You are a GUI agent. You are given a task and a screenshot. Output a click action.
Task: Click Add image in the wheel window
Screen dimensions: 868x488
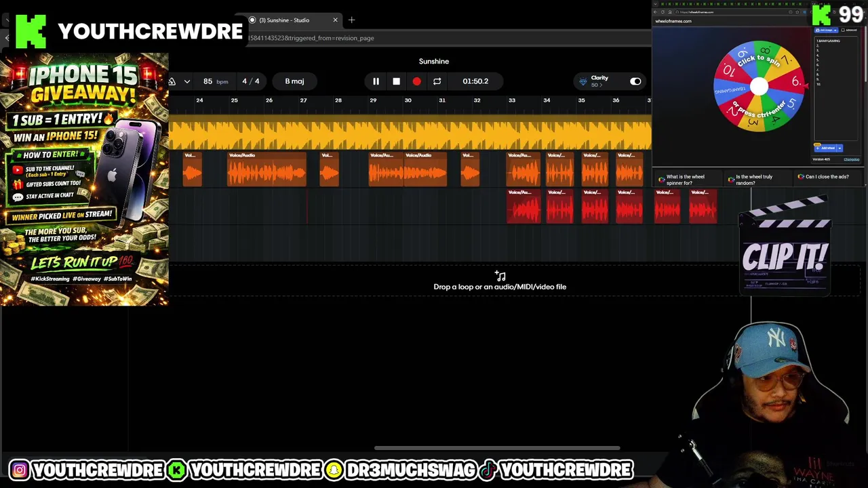[x=826, y=30]
